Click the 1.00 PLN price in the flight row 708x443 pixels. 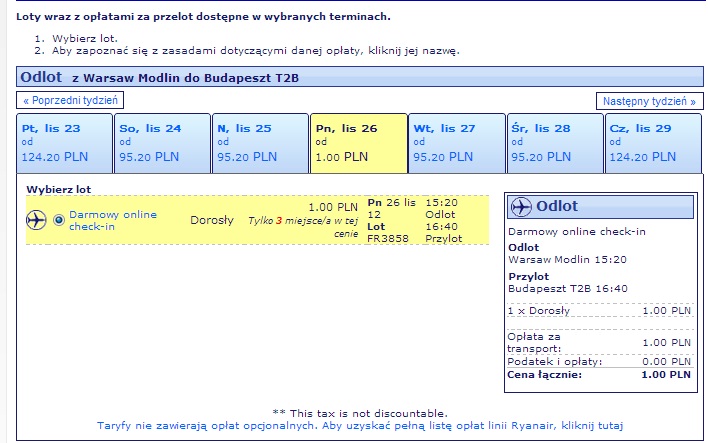[333, 207]
